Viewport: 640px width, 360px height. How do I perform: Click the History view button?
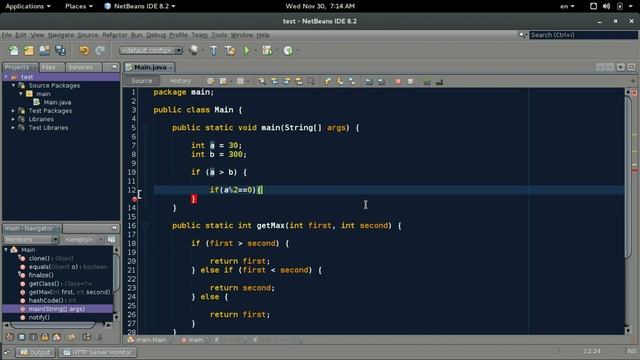click(180, 81)
